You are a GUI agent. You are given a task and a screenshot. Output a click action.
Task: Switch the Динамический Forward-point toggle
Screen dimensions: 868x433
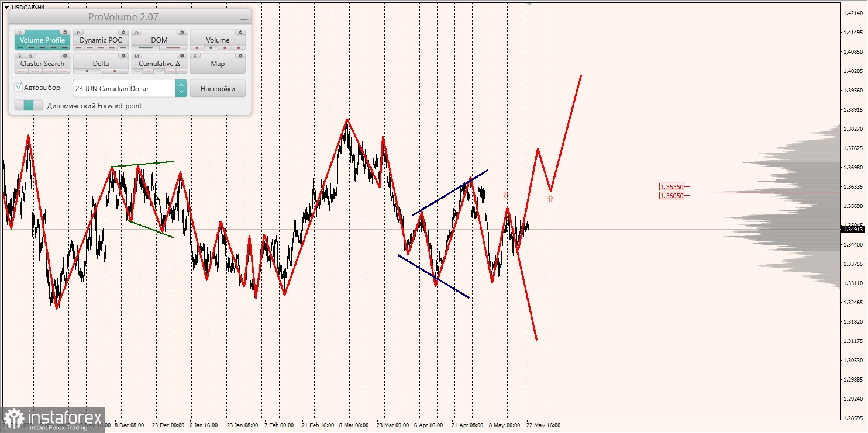[29, 105]
